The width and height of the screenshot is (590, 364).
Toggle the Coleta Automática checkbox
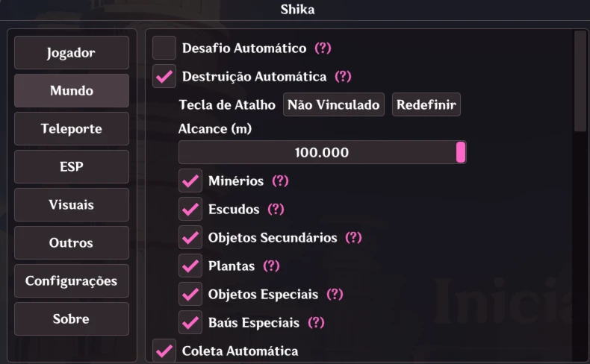(164, 351)
